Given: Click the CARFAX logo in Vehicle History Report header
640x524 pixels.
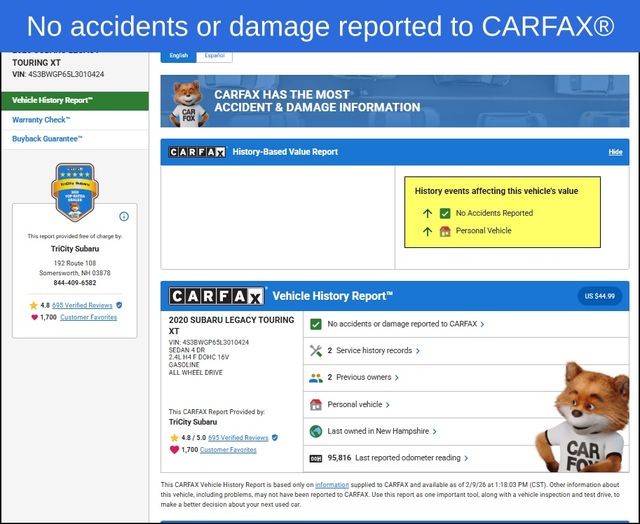Looking at the screenshot, I should [x=217, y=296].
